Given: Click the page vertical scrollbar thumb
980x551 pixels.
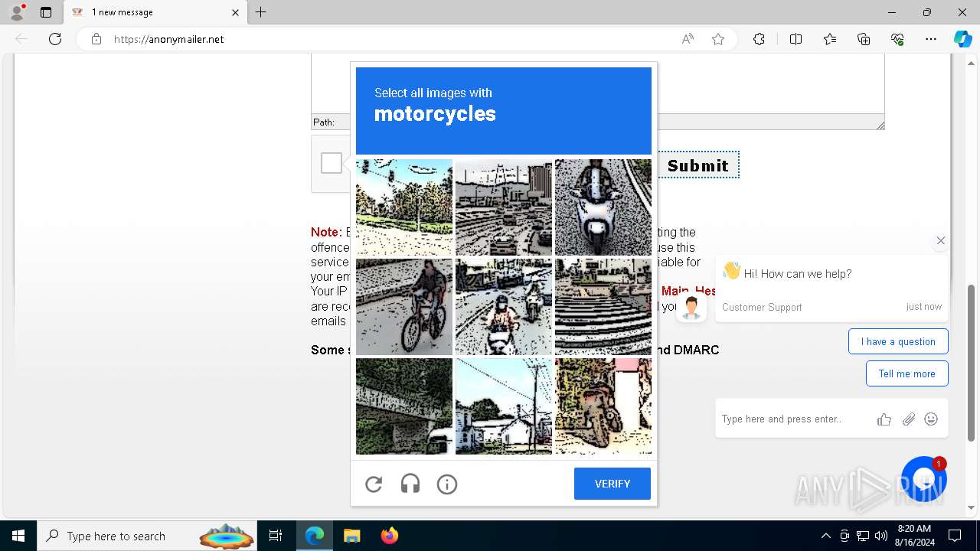Looking at the screenshot, I should click(972, 363).
